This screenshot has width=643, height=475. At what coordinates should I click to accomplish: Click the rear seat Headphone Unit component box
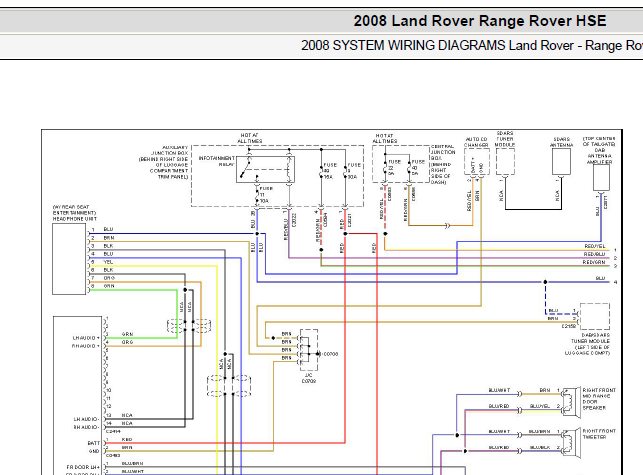[x=69, y=259]
